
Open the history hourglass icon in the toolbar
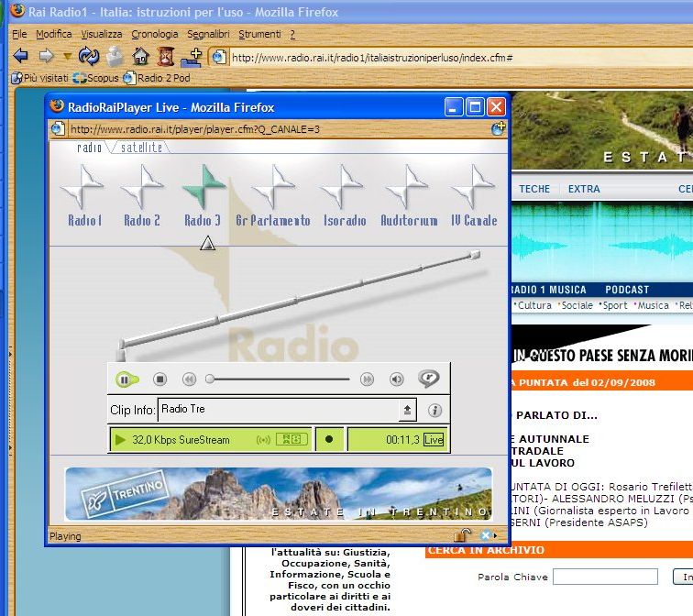pyautogui.click(x=166, y=57)
